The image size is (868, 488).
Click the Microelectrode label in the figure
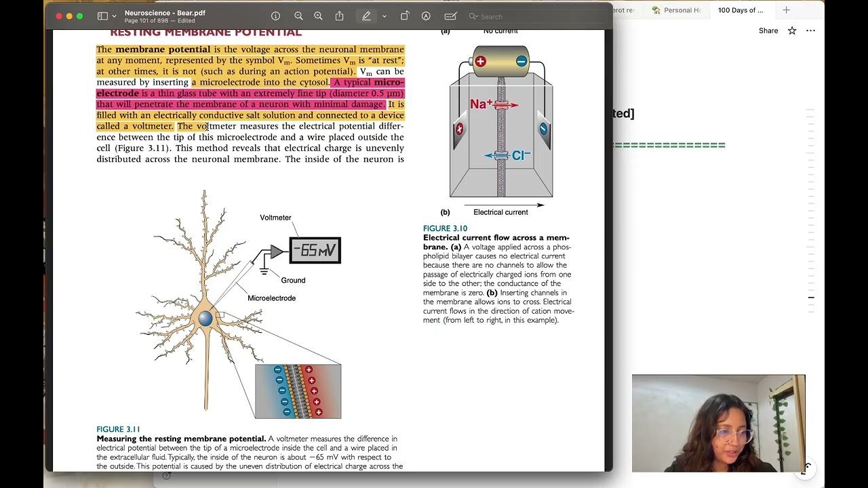click(x=271, y=298)
